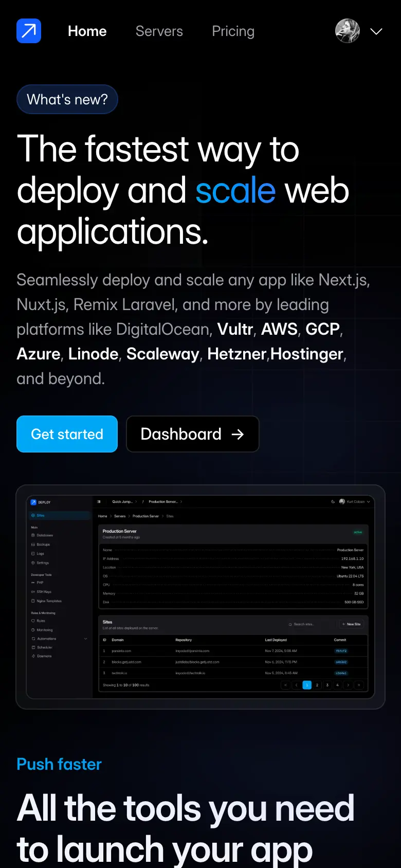Click the New Site button in preview
The height and width of the screenshot is (868, 401).
(x=351, y=624)
